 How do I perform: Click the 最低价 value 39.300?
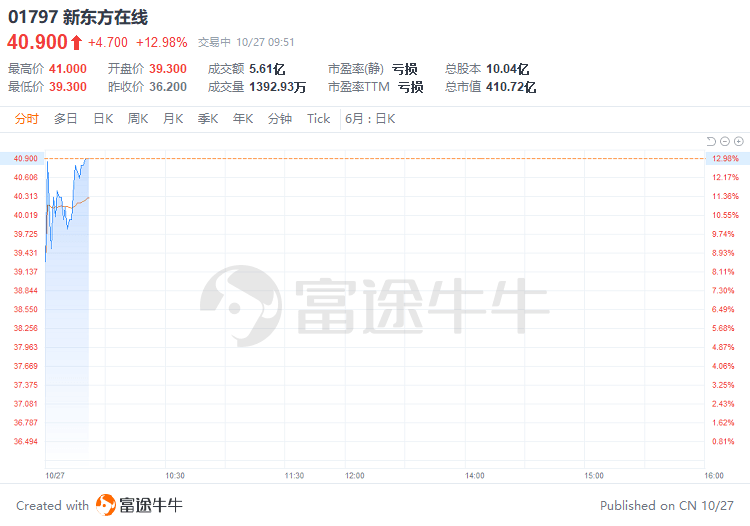68,87
